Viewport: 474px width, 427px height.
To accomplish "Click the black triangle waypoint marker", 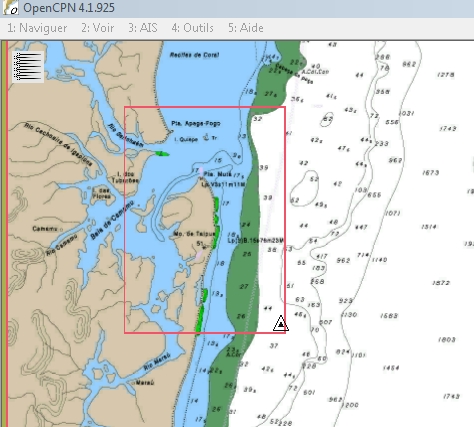I will 281,323.
